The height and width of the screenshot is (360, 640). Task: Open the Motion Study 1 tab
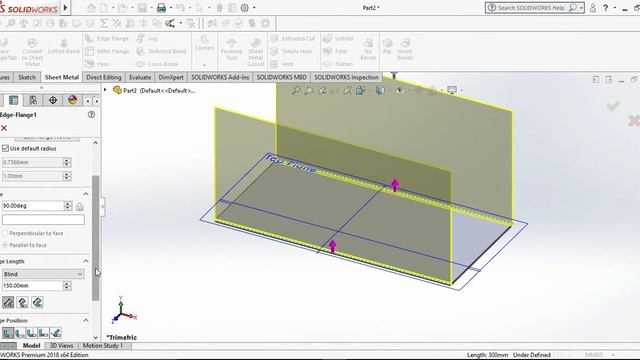tap(102, 346)
